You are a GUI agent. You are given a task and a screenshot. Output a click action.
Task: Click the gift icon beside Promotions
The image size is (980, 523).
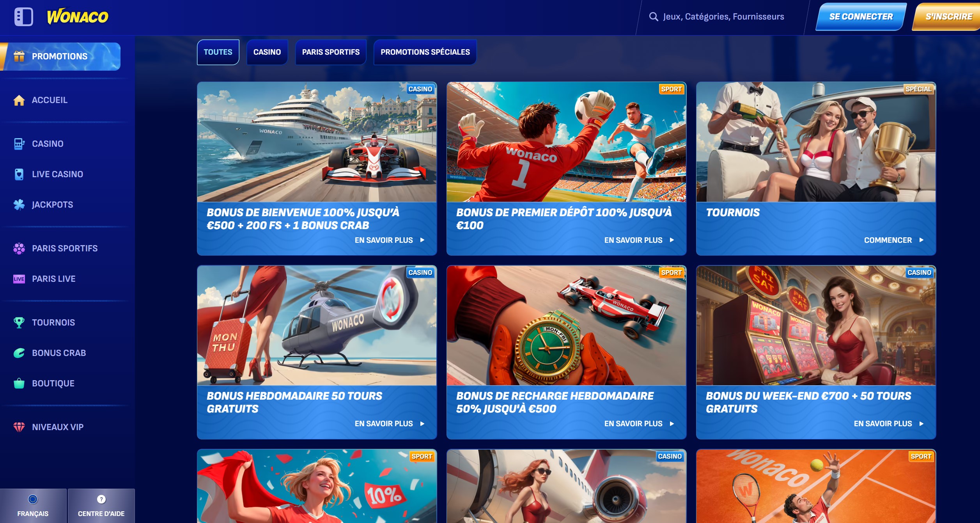[x=19, y=56]
